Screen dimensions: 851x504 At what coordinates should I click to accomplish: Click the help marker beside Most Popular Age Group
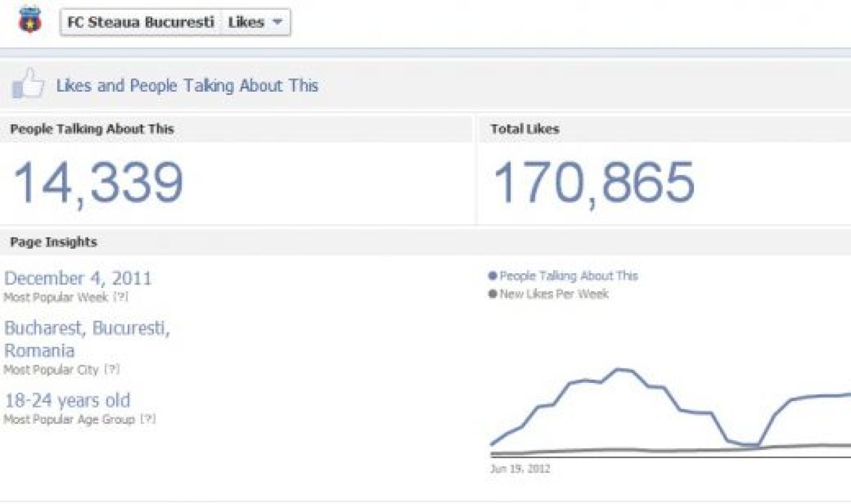point(148,420)
